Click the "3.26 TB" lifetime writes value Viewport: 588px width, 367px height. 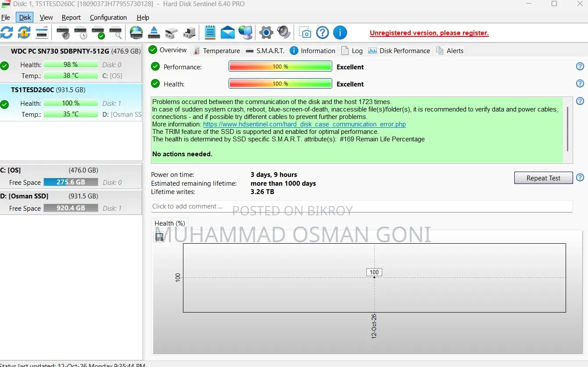262,192
